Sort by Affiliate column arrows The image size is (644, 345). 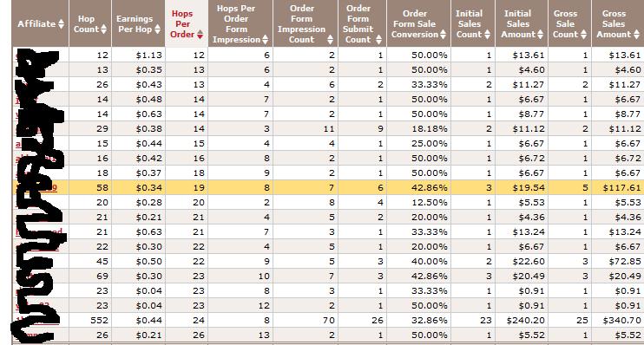[62, 23]
